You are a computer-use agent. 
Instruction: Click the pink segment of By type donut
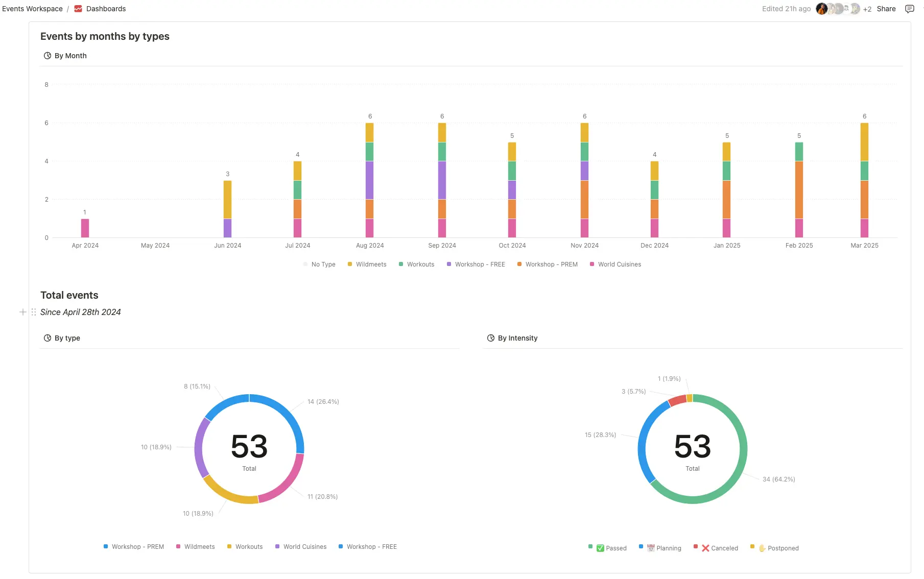pyautogui.click(x=287, y=484)
